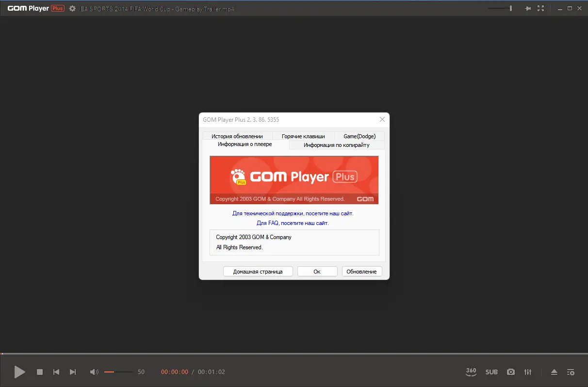Close the about dialog
588x387 pixels.
pos(382,119)
